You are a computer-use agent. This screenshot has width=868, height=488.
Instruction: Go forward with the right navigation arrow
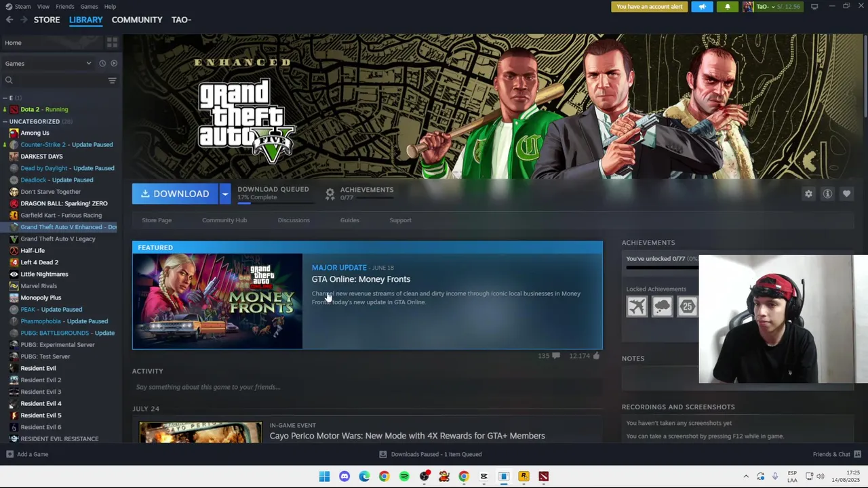click(x=24, y=20)
